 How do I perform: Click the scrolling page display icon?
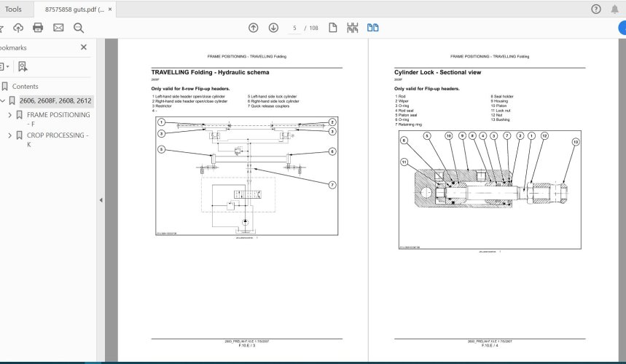pyautogui.click(x=353, y=28)
